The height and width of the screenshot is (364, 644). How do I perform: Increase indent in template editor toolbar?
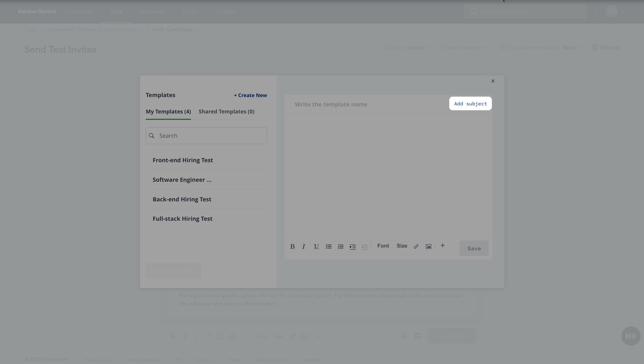point(352,247)
